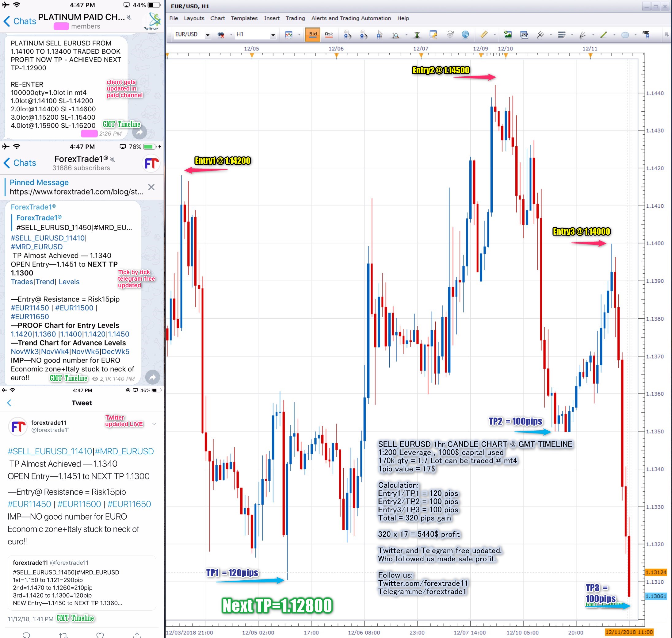
Task: Toggle the Ask price button
Action: [x=329, y=34]
